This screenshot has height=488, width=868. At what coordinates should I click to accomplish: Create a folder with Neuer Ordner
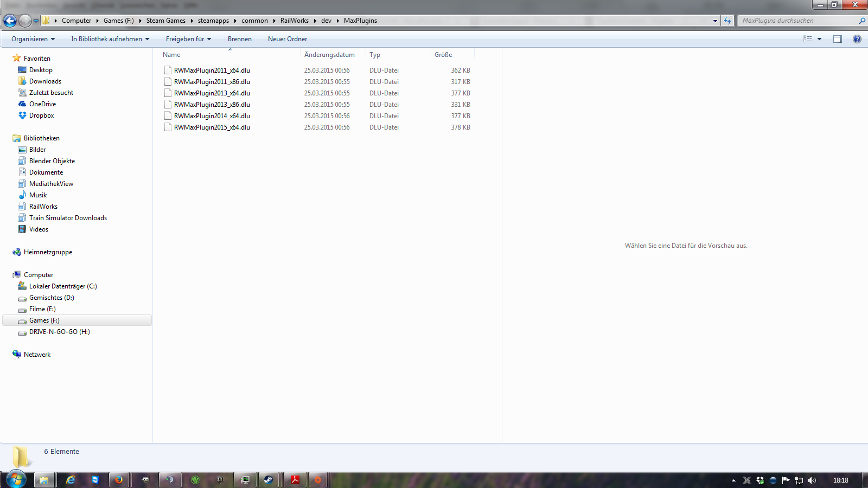[x=288, y=39]
